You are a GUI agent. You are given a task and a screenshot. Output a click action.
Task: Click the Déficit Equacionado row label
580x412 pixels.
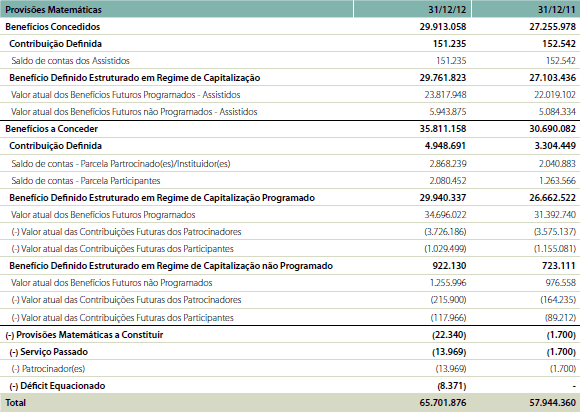57,386
